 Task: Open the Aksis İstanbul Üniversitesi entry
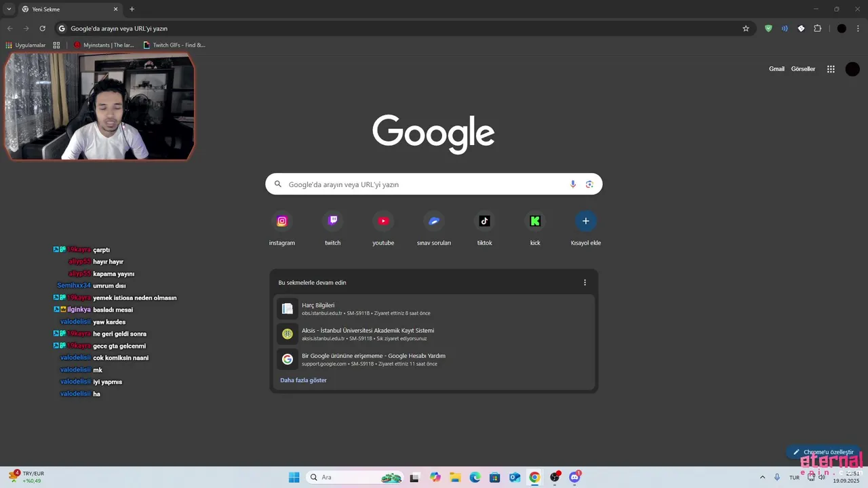click(x=434, y=334)
